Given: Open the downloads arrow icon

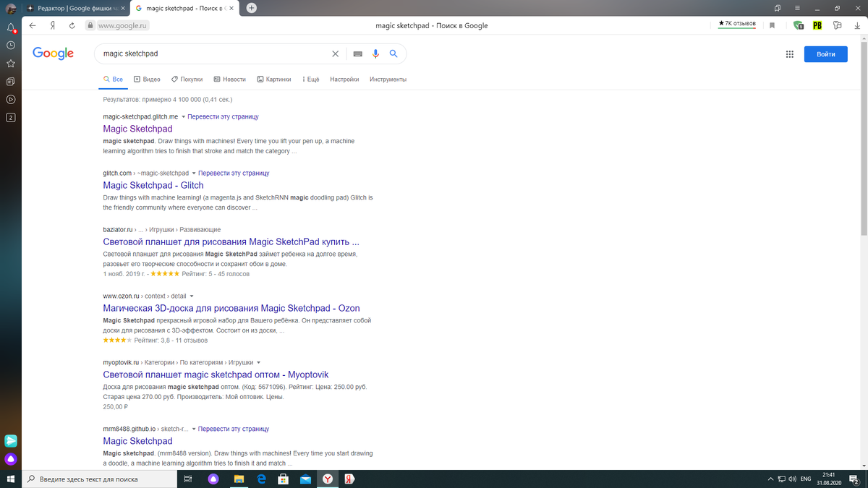Looking at the screenshot, I should click(x=856, y=25).
